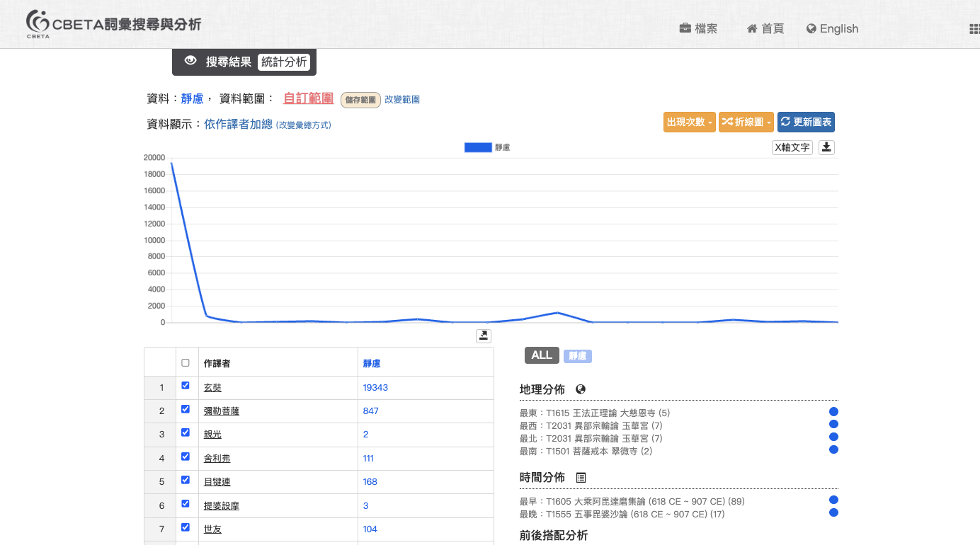Click the blue dot for 最早 row
The image size is (980, 545).
click(833, 500)
